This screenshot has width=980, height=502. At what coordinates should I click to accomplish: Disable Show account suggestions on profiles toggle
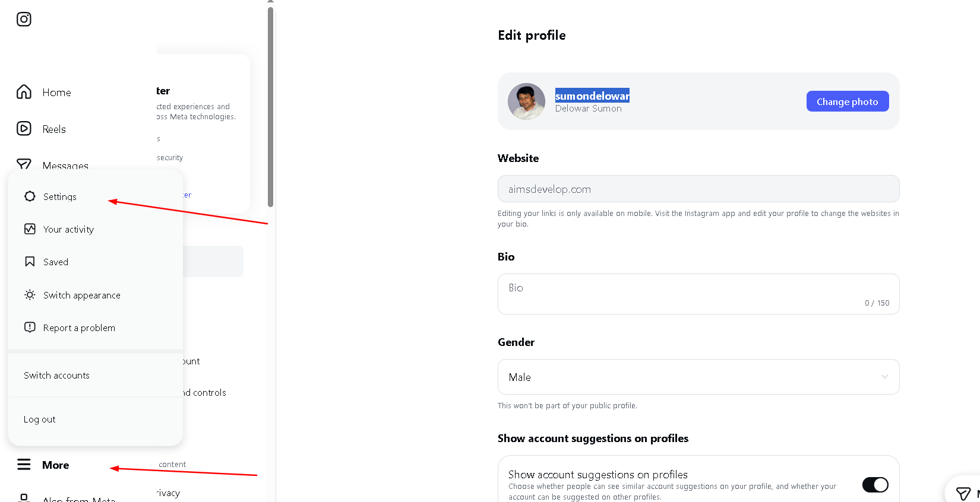coord(875,485)
